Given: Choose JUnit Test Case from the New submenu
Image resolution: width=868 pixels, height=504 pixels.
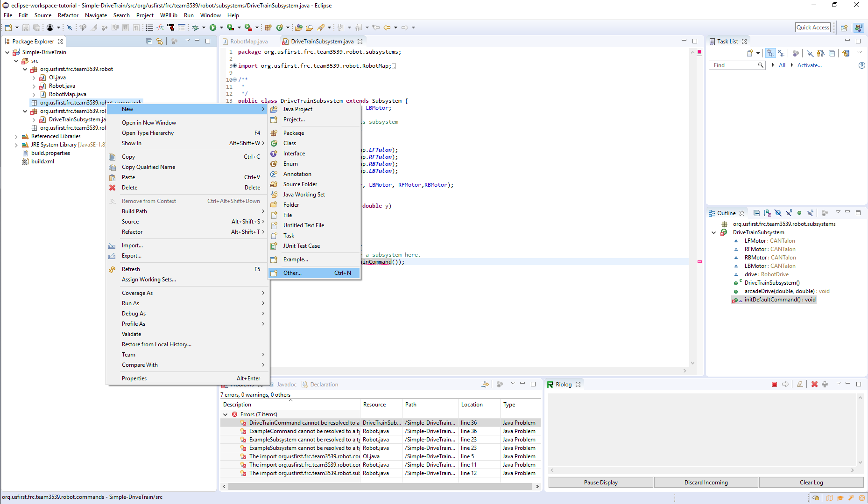Looking at the screenshot, I should click(x=301, y=246).
